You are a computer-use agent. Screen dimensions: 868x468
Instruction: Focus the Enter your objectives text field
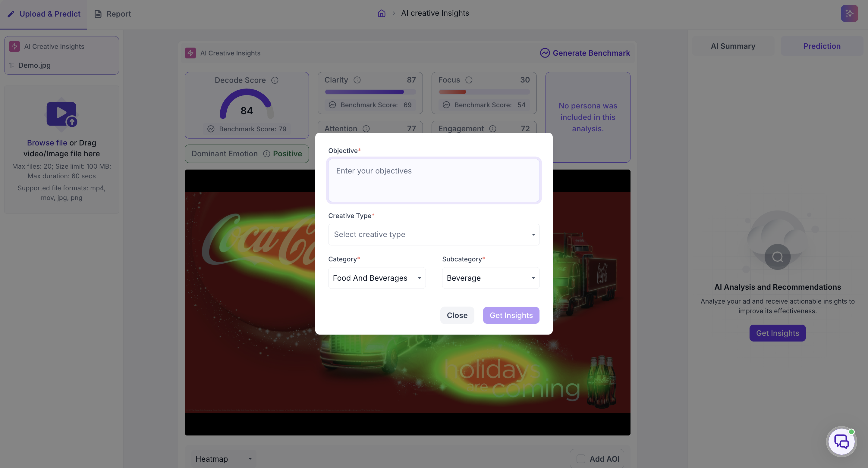(x=434, y=180)
